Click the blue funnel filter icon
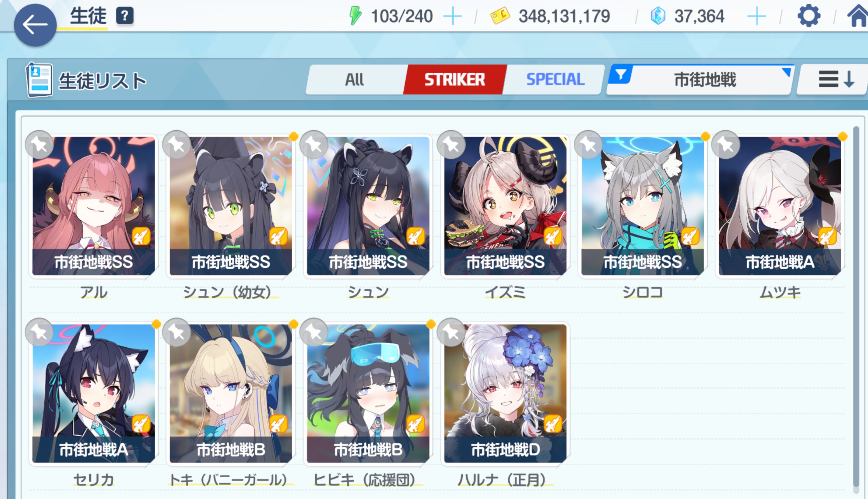Viewport: 868px width, 499px height. point(620,74)
